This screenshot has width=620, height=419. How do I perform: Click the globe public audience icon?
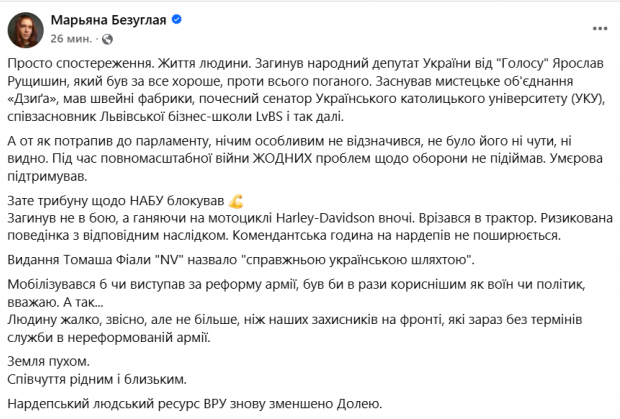pyautogui.click(x=107, y=39)
